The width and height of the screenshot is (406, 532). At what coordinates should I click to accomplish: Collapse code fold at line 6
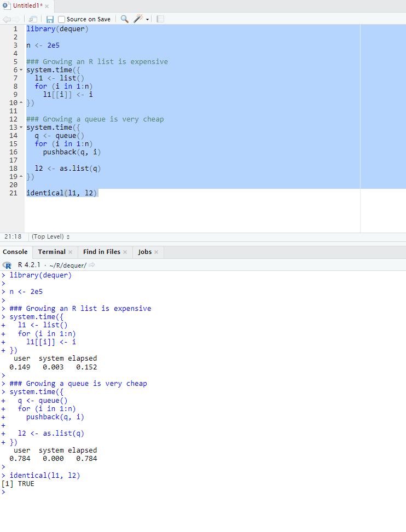point(21,70)
